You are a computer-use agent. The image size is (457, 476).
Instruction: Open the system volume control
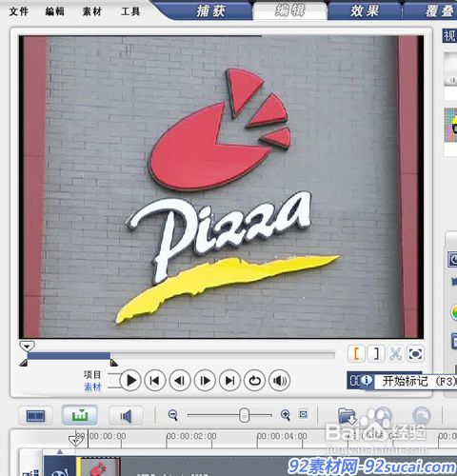(279, 380)
